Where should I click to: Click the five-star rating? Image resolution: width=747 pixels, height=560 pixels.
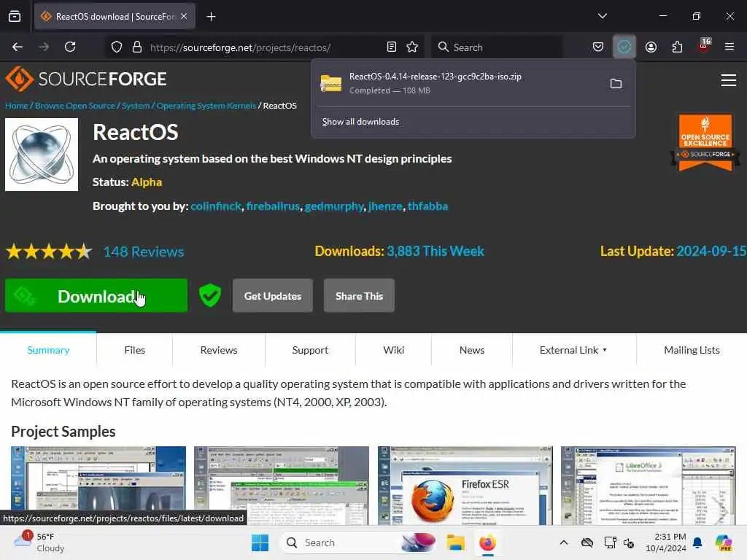49,251
